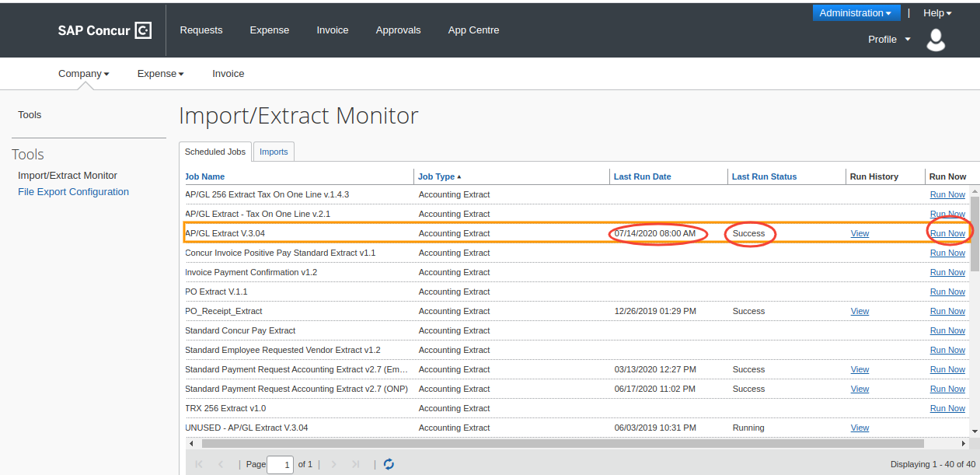Select the Standard Concur Pay Extract job name
980x475 pixels.
240,330
